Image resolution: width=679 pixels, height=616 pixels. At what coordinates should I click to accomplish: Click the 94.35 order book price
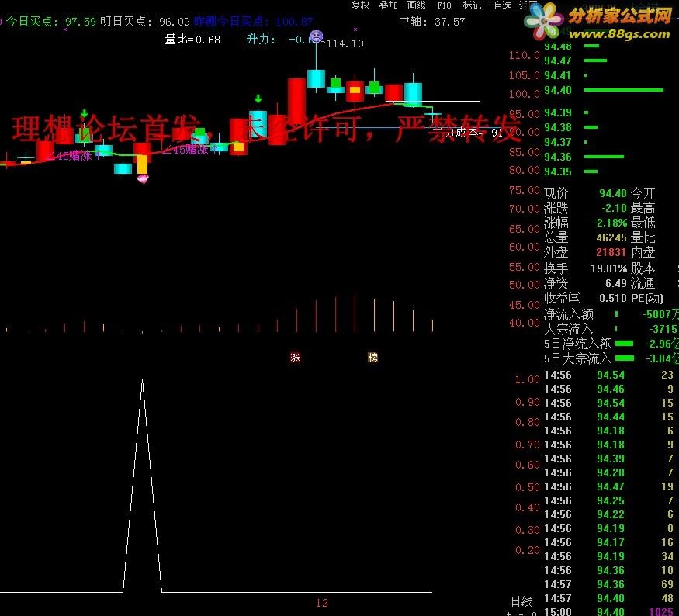point(558,171)
